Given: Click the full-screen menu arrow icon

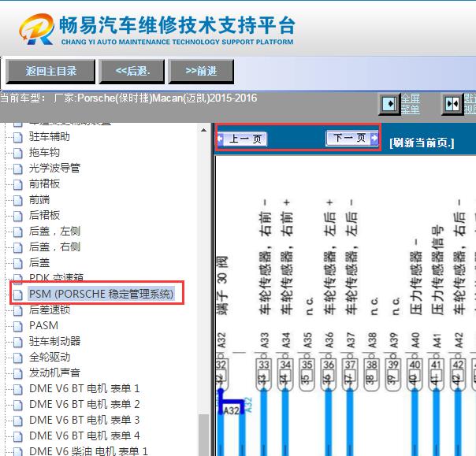Looking at the screenshot, I should (x=389, y=104).
